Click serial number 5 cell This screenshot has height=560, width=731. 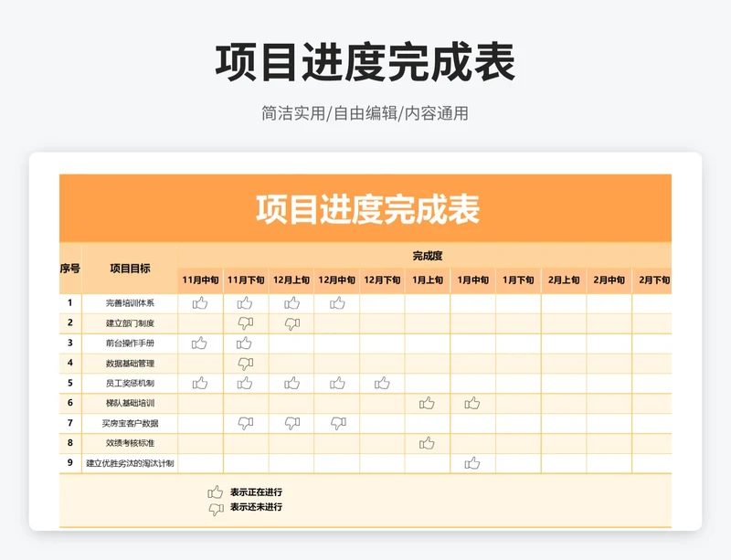click(x=70, y=384)
